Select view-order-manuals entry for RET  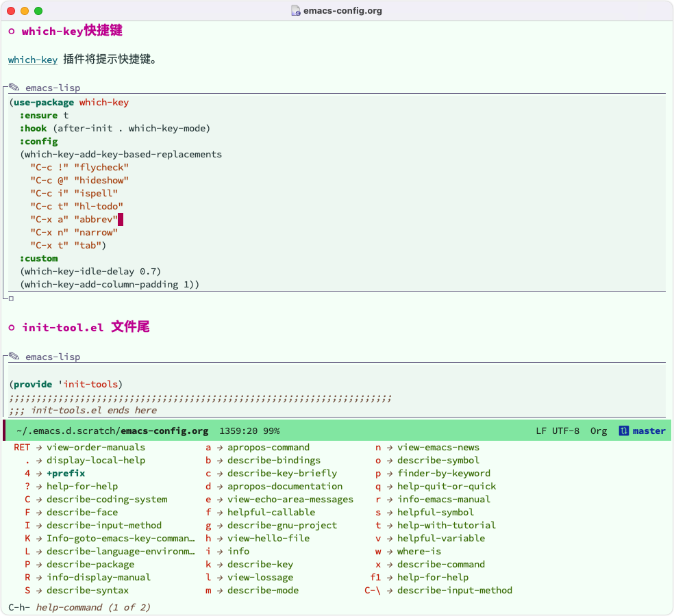point(96,447)
